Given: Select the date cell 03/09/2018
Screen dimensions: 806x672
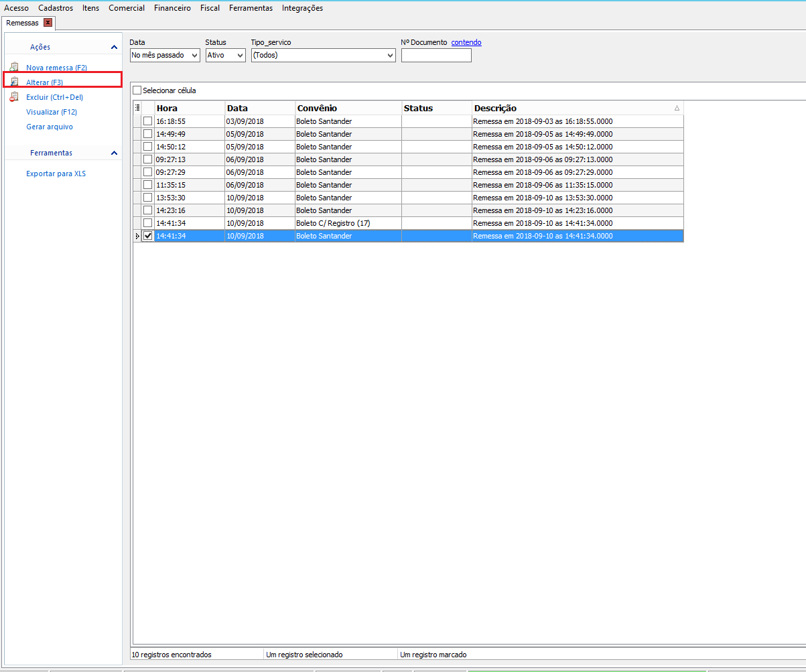Looking at the screenshot, I should coord(260,121).
